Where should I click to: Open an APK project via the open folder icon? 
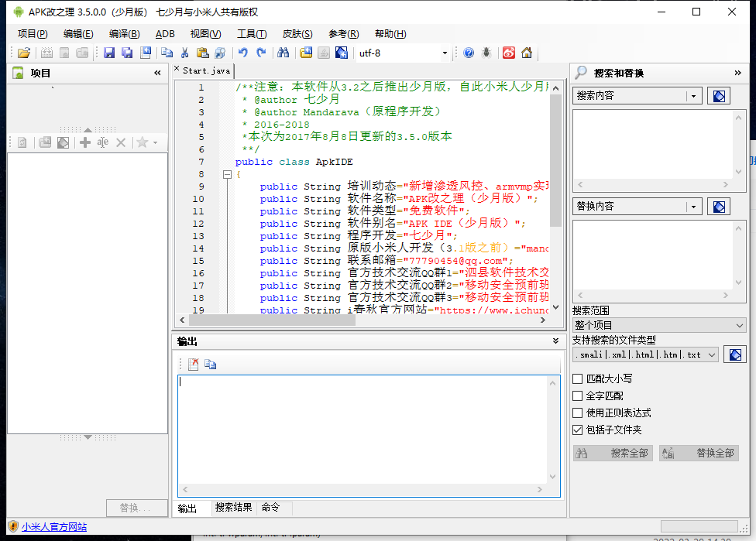coord(22,52)
